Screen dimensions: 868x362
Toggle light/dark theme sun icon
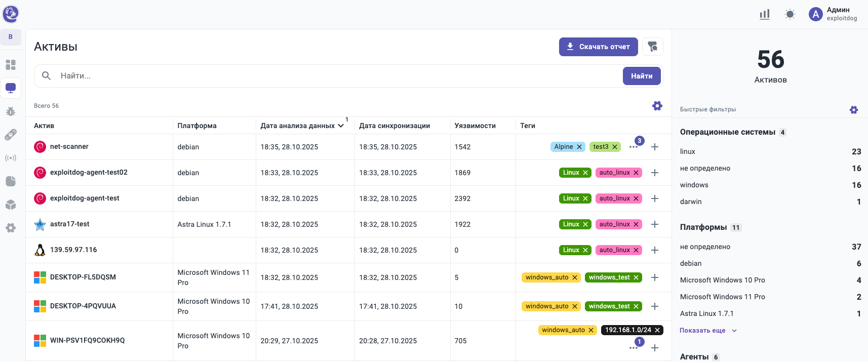[x=790, y=14]
